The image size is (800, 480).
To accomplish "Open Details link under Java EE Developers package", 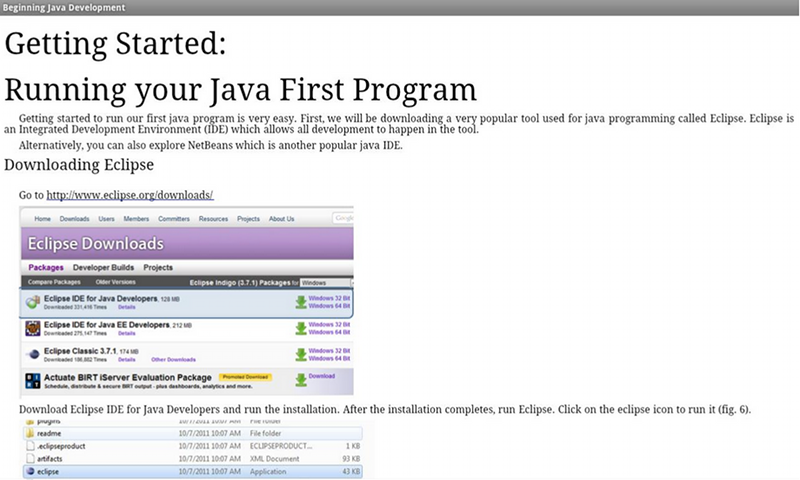I will (x=127, y=333).
